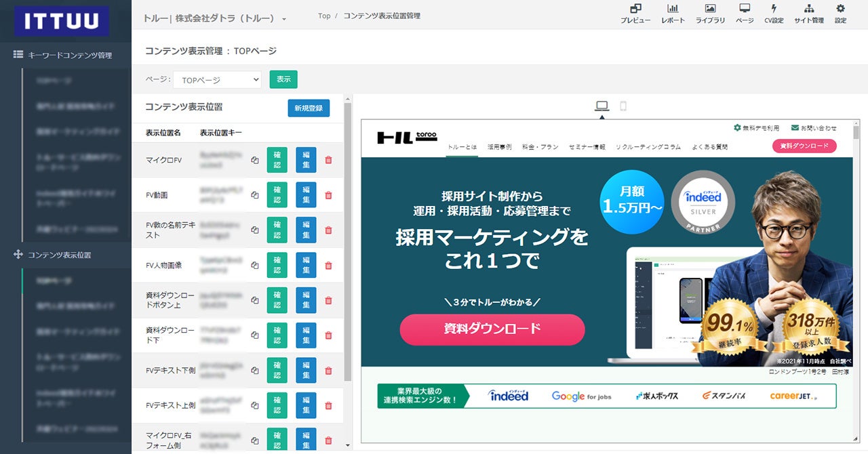Open 料金・プラン in preview navigation
Screen dimensions: 868x454
pyautogui.click(x=540, y=147)
